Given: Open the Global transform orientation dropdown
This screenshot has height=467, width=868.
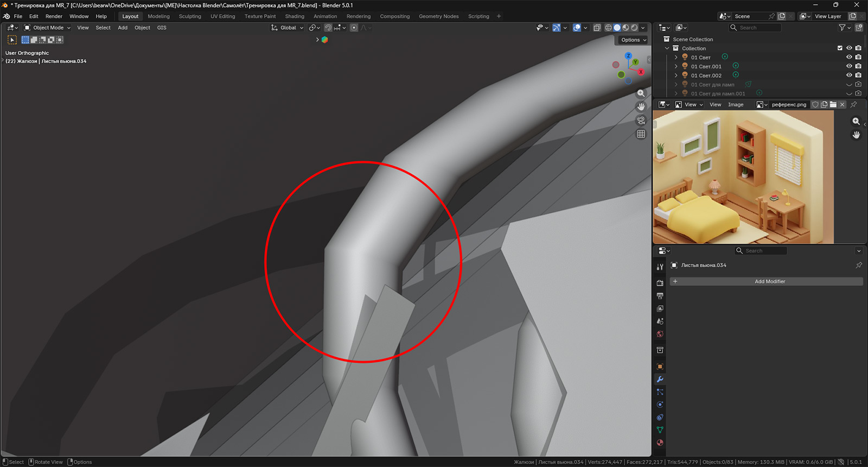Looking at the screenshot, I should pos(288,28).
